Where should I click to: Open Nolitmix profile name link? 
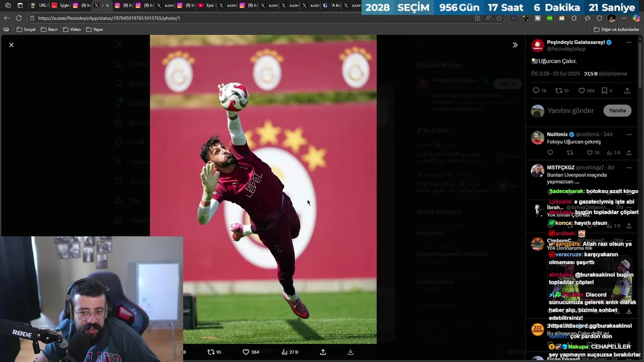pyautogui.click(x=557, y=134)
